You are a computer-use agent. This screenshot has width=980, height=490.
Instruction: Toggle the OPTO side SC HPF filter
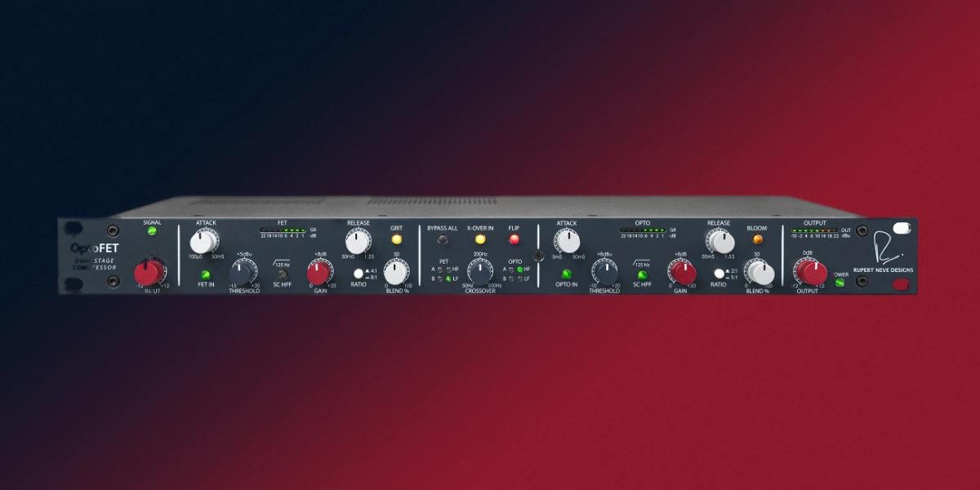click(641, 276)
